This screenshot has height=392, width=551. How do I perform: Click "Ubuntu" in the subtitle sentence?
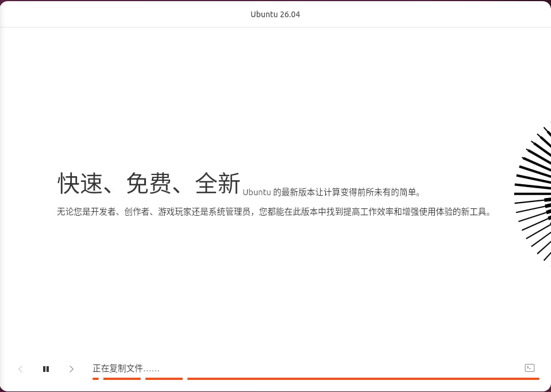click(257, 192)
